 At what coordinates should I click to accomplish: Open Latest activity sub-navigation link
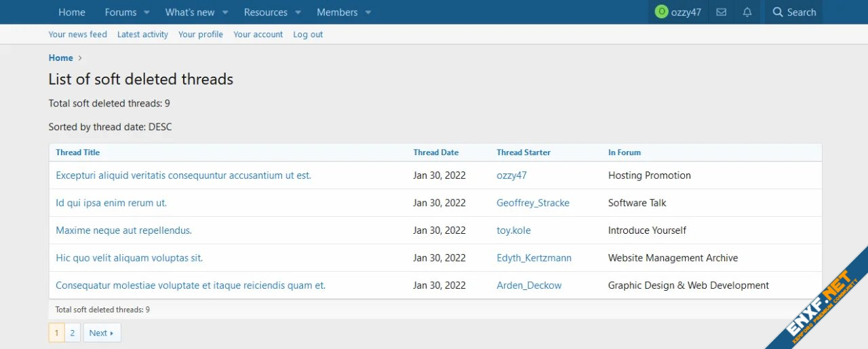pos(142,35)
